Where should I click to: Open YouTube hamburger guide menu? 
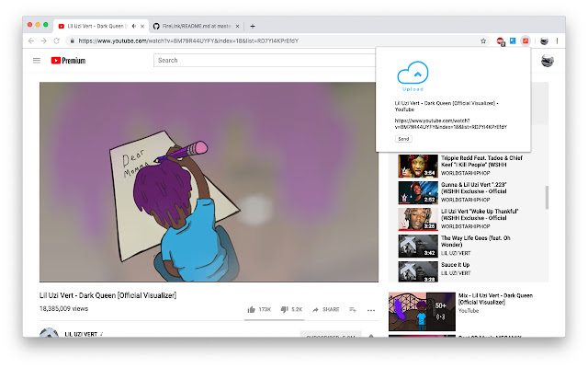37,61
